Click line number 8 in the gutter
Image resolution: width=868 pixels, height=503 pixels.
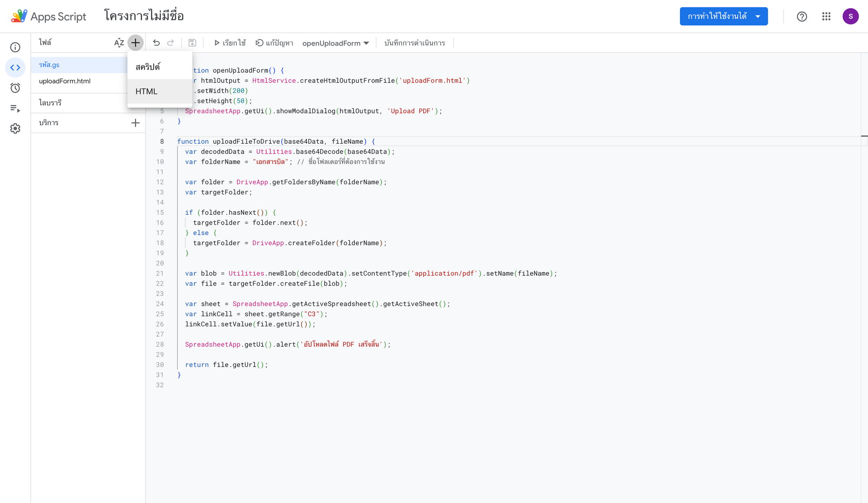tap(162, 141)
